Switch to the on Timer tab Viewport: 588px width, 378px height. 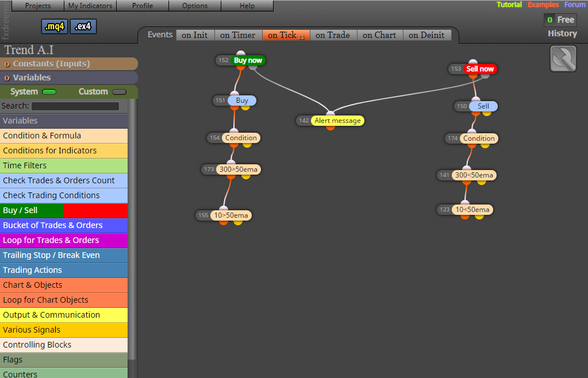238,35
